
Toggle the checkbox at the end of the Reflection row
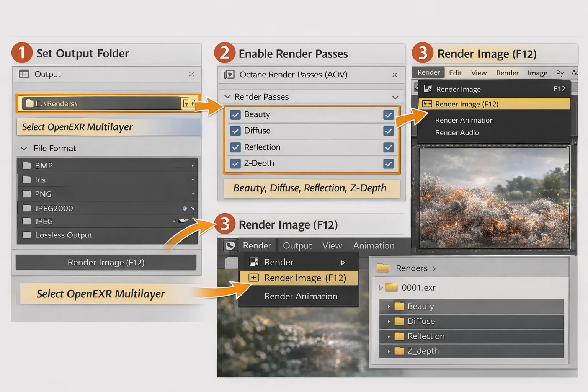(389, 147)
